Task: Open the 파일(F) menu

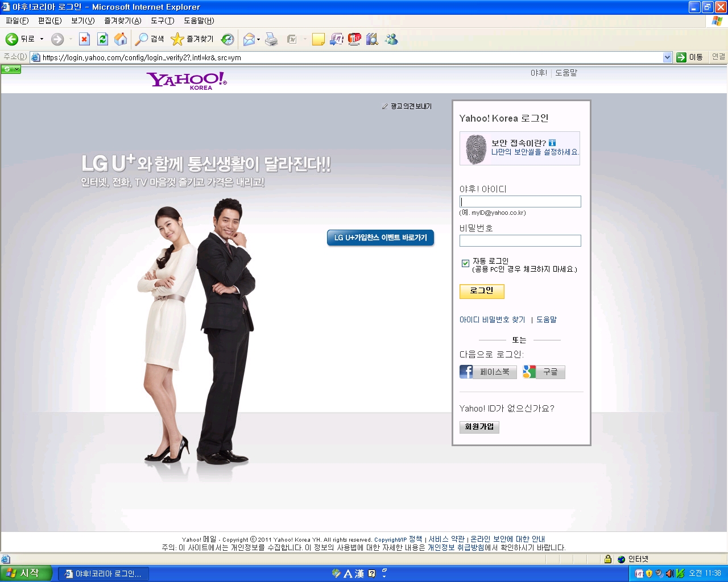Action: (x=17, y=20)
